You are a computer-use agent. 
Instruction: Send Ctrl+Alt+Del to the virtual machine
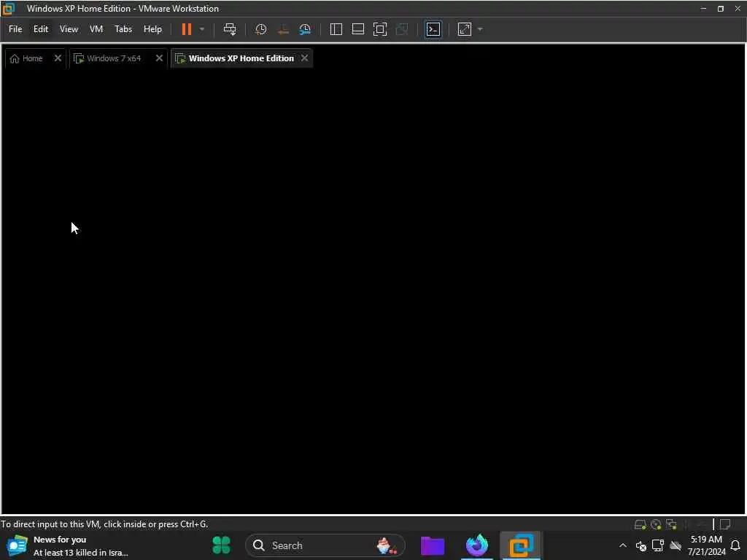[x=230, y=29]
